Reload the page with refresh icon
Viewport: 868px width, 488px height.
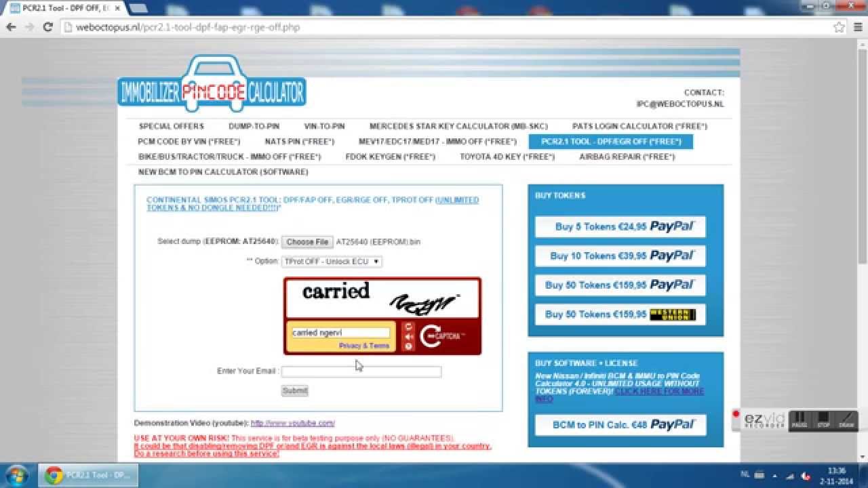(x=47, y=27)
